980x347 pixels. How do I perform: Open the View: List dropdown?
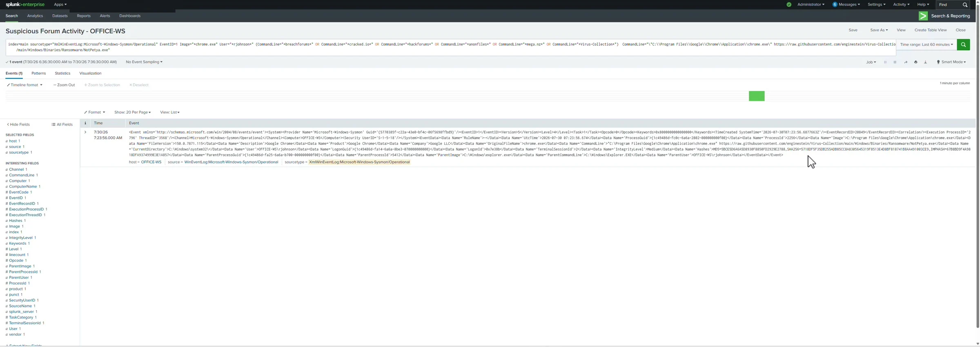click(x=170, y=112)
